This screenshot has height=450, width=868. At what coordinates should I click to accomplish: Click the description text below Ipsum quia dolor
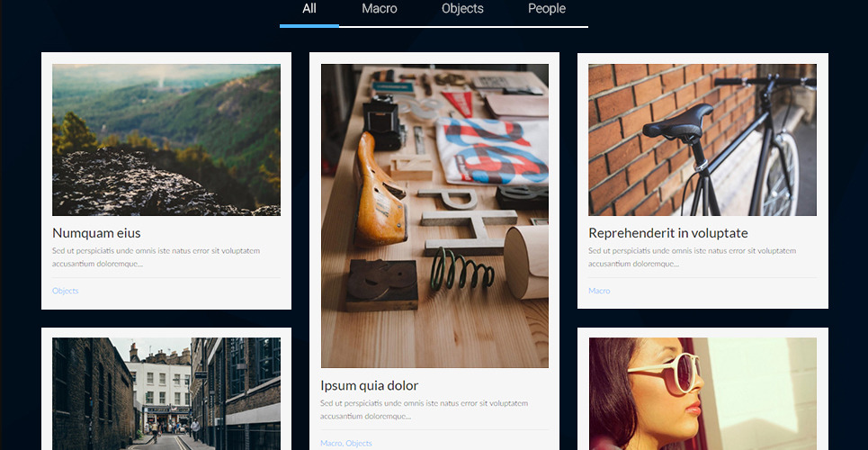click(424, 409)
